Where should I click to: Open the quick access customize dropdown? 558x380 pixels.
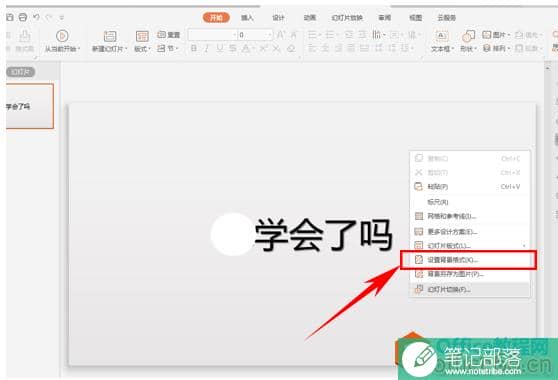[x=62, y=17]
